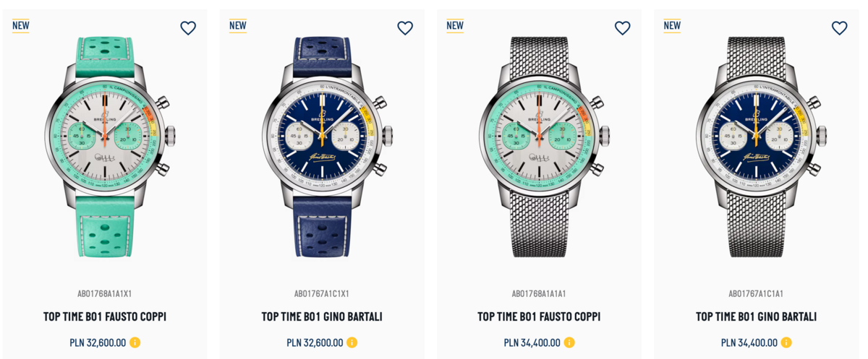Viewport: 868px width, 359px height.
Task: Open Fausto Coppi title priced PLN 34,400.00
Action: click(x=539, y=317)
